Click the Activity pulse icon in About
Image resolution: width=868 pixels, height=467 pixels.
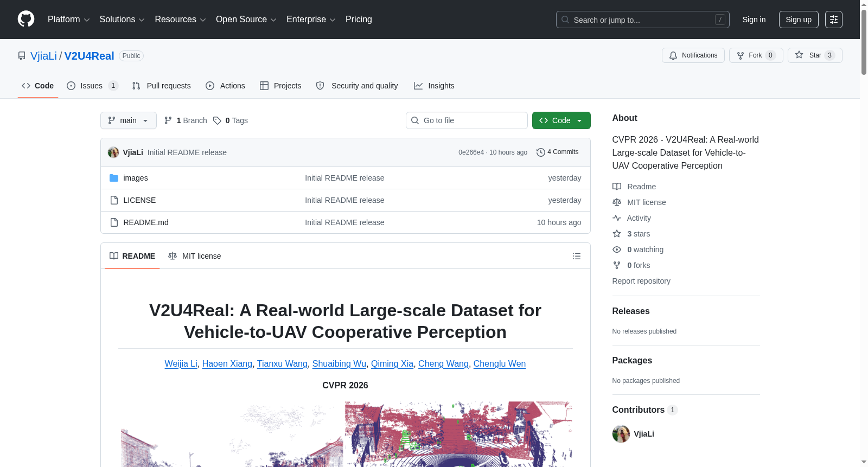click(617, 218)
